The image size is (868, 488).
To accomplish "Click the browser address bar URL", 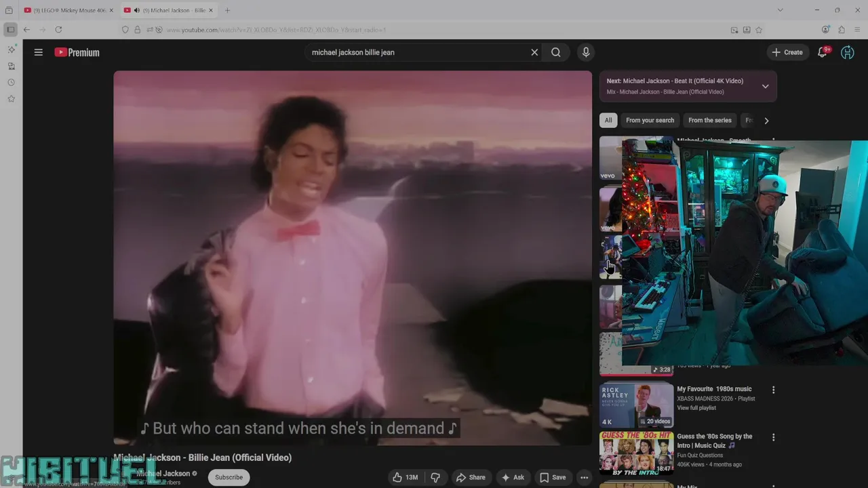I will click(276, 30).
